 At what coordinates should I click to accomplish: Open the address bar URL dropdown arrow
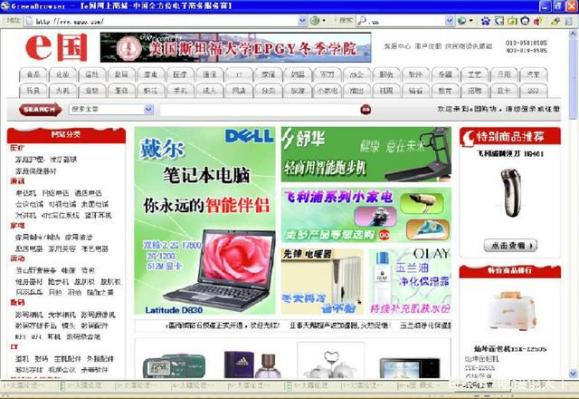click(x=302, y=21)
